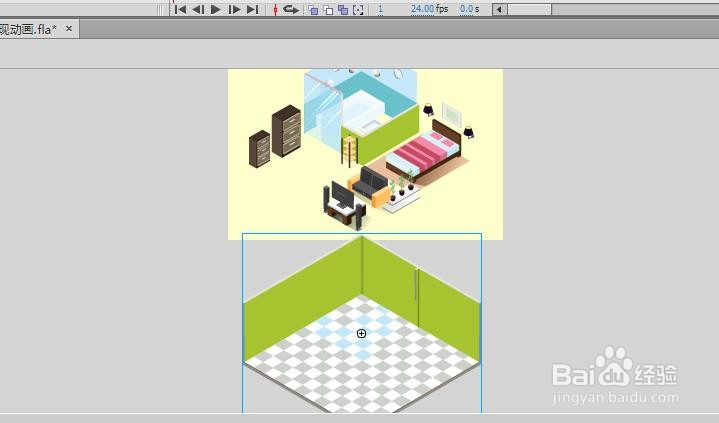Open modify markers dropdown
Image resolution: width=719 pixels, height=423 pixels.
[358, 10]
